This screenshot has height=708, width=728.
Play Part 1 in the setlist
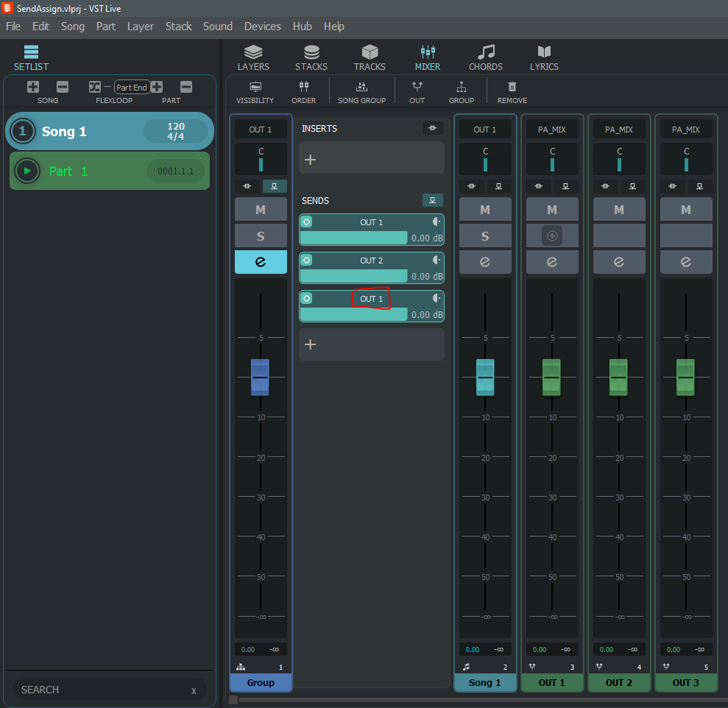27,171
